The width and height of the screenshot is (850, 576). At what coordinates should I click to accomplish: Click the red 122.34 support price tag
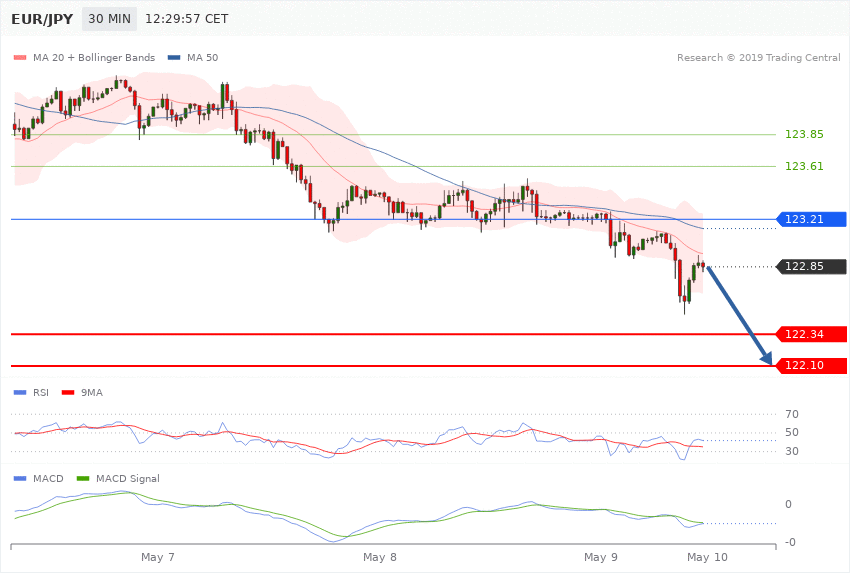tap(811, 334)
